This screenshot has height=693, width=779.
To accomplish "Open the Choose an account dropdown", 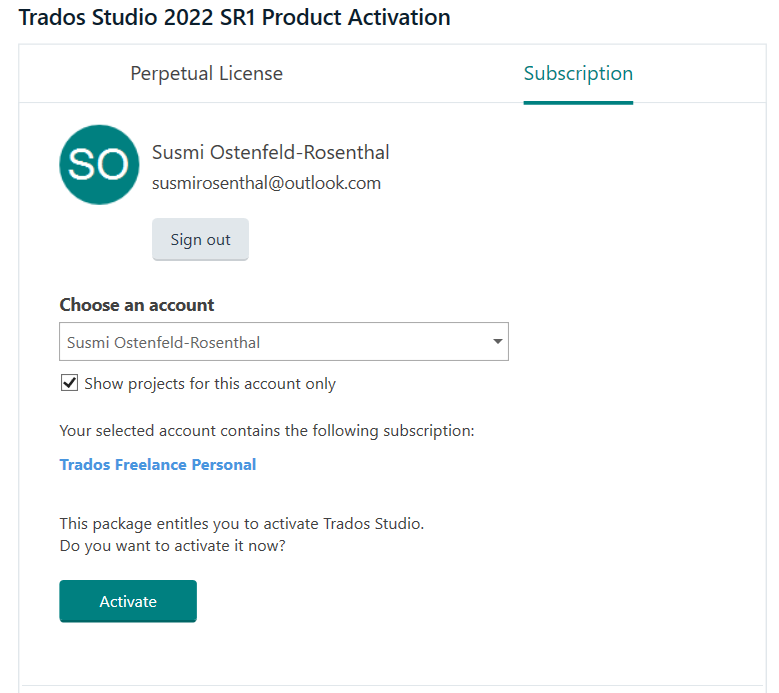I will 284,342.
